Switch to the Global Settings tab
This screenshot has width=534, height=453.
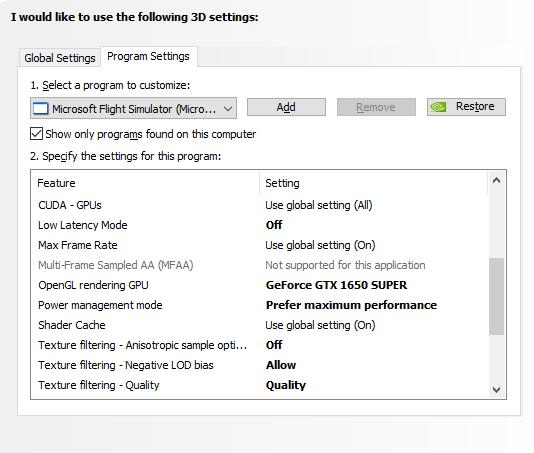tap(60, 58)
